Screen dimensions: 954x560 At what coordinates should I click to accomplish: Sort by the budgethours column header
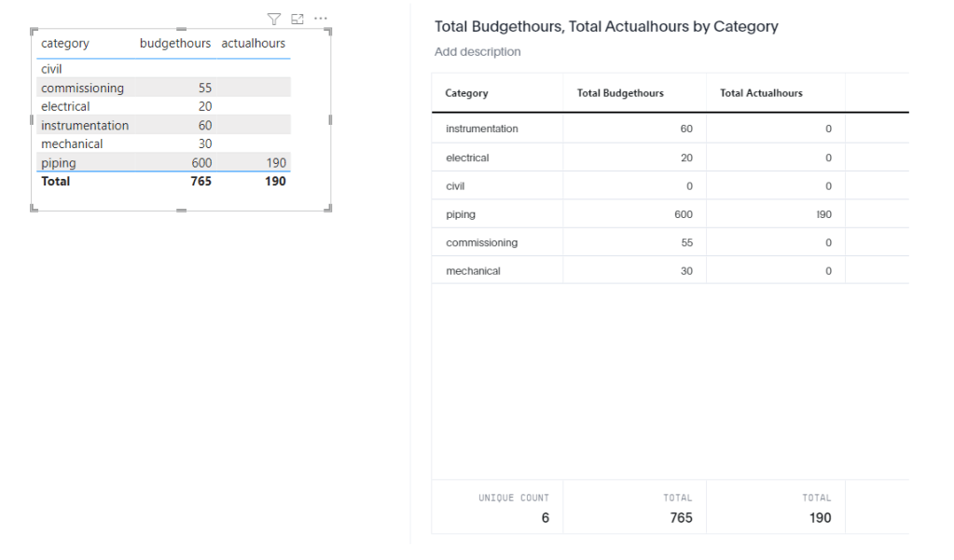tap(175, 44)
